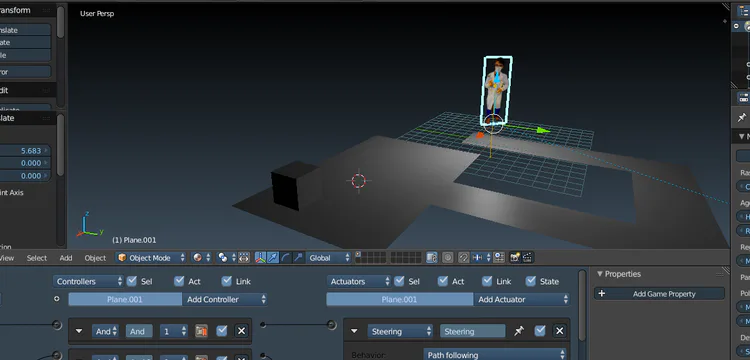
Task: Toggle Controllers Sel checkbox
Action: (x=132, y=281)
